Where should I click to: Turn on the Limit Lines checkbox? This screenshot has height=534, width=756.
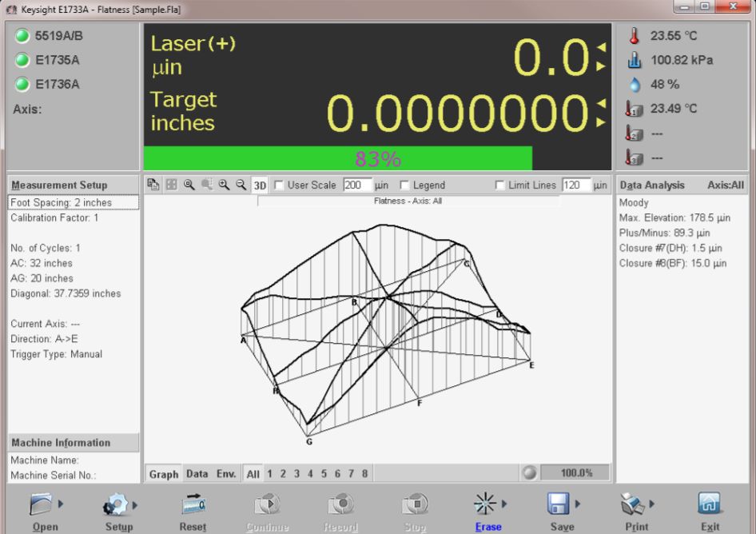click(x=500, y=185)
